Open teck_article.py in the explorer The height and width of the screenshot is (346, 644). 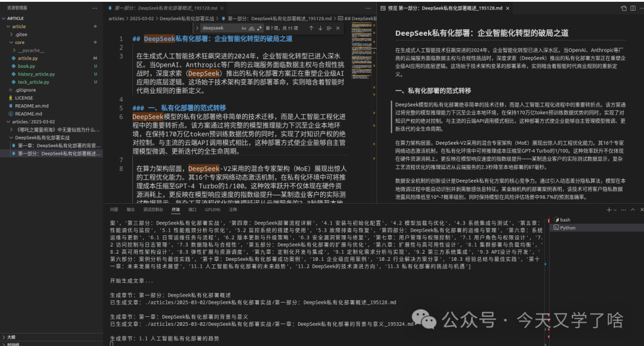33,82
